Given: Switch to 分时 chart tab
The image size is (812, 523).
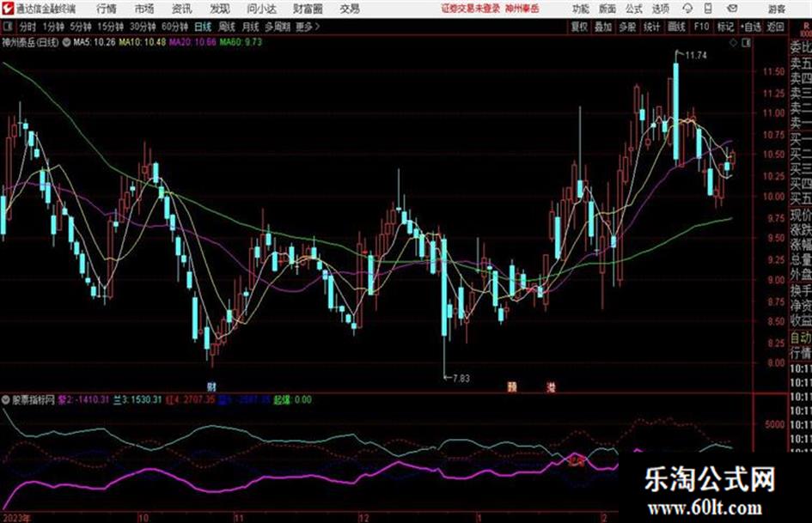Looking at the screenshot, I should [27, 27].
